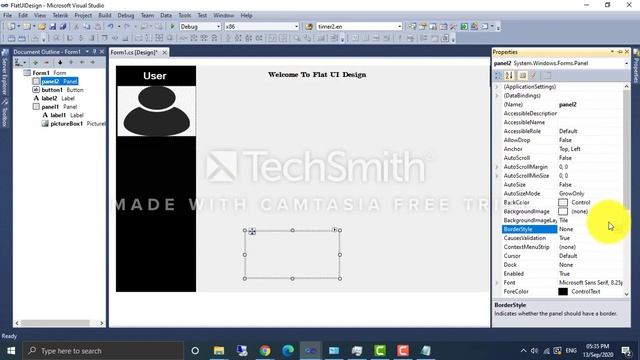
Task: Click the Save All toolbar icon
Action: click(x=63, y=27)
